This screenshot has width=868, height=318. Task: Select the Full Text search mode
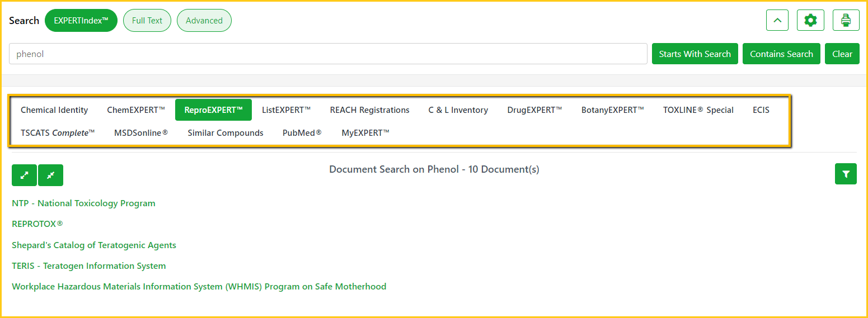point(147,21)
